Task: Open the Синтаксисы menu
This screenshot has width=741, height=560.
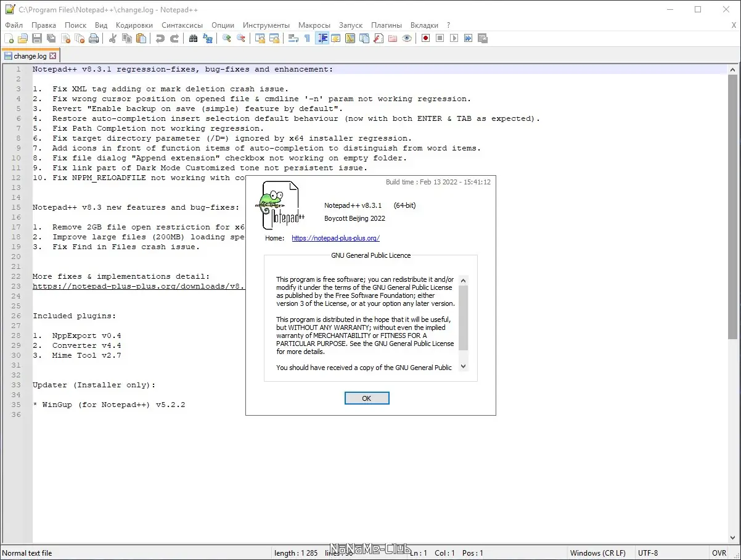Action: [x=182, y=25]
